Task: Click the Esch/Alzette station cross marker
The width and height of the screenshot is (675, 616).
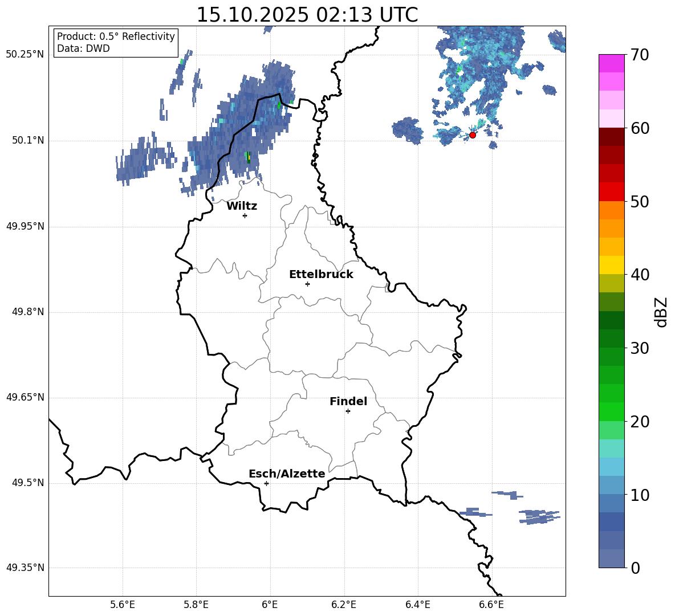Action: point(266,483)
